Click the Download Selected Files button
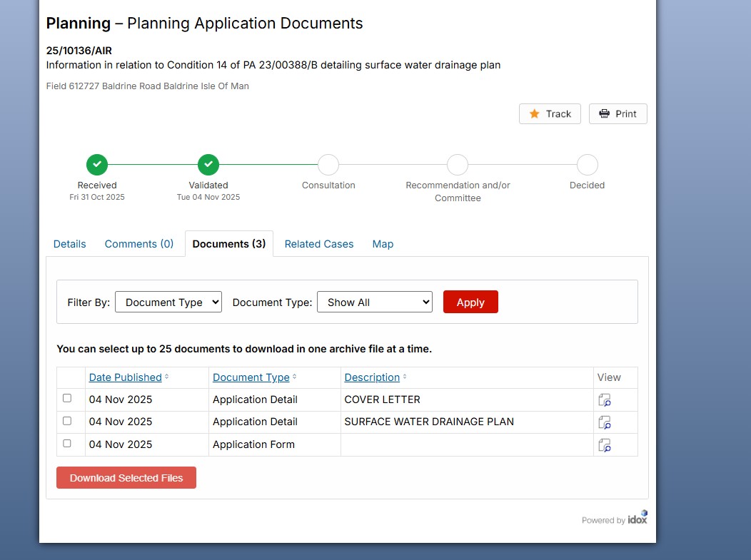The width and height of the screenshot is (751, 560). 126,477
